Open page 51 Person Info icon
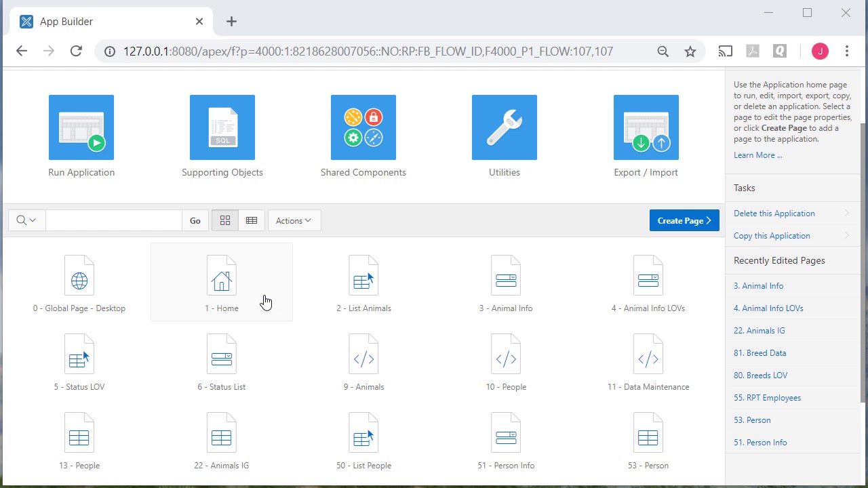Screen dimensions: 868x488 tap(506, 432)
